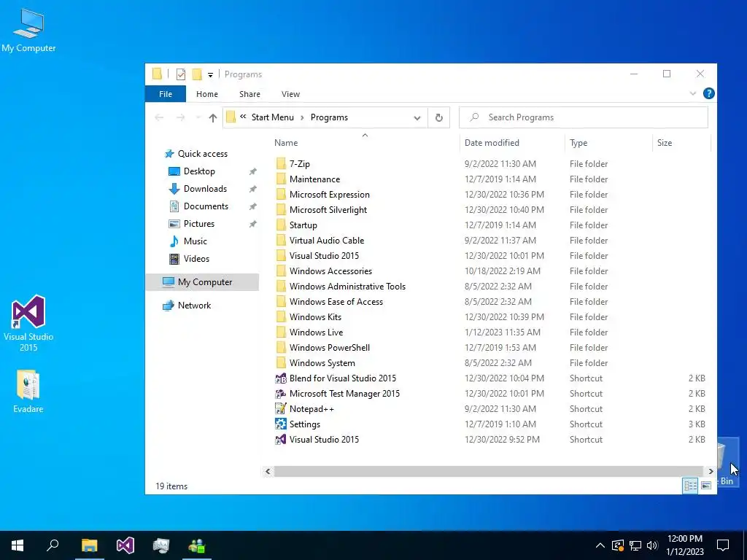Select Videos in the navigation pane
Screen dimensions: 747x560
point(196,259)
